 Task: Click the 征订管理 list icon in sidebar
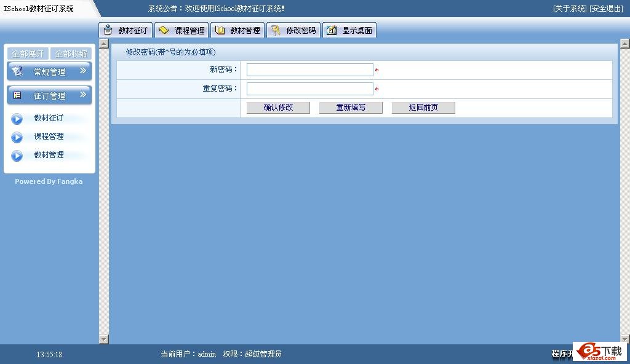(x=17, y=95)
